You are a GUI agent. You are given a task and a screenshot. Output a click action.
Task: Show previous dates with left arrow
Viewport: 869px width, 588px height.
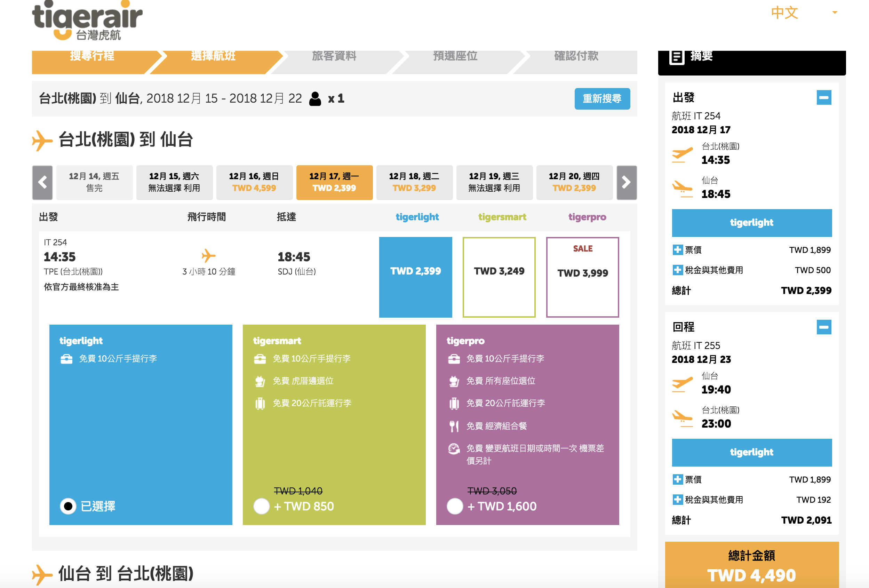tap(42, 183)
